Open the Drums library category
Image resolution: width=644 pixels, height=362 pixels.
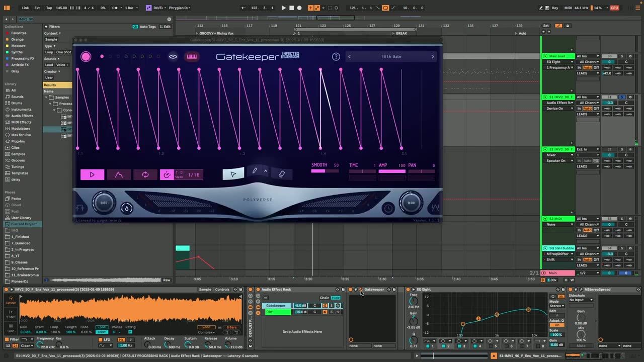(x=17, y=103)
